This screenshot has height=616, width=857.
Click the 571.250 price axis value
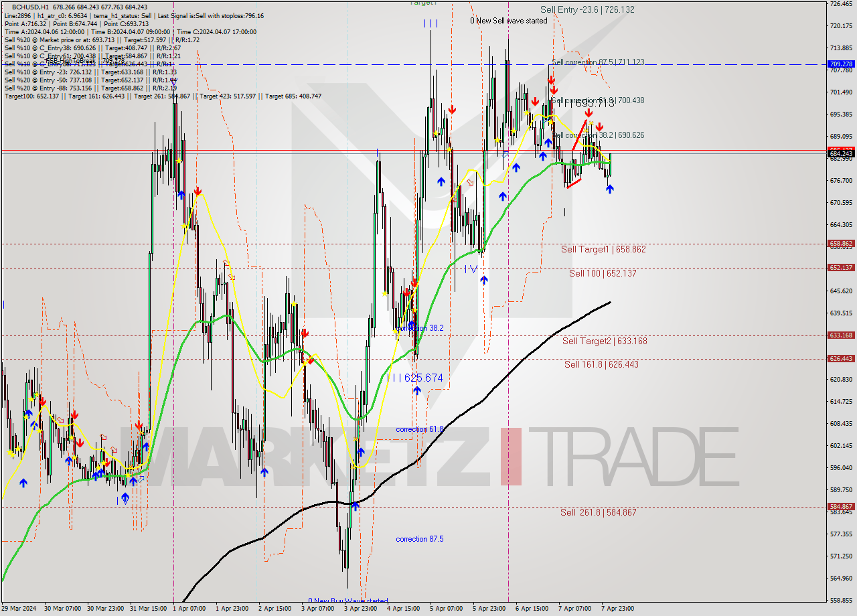click(x=841, y=556)
